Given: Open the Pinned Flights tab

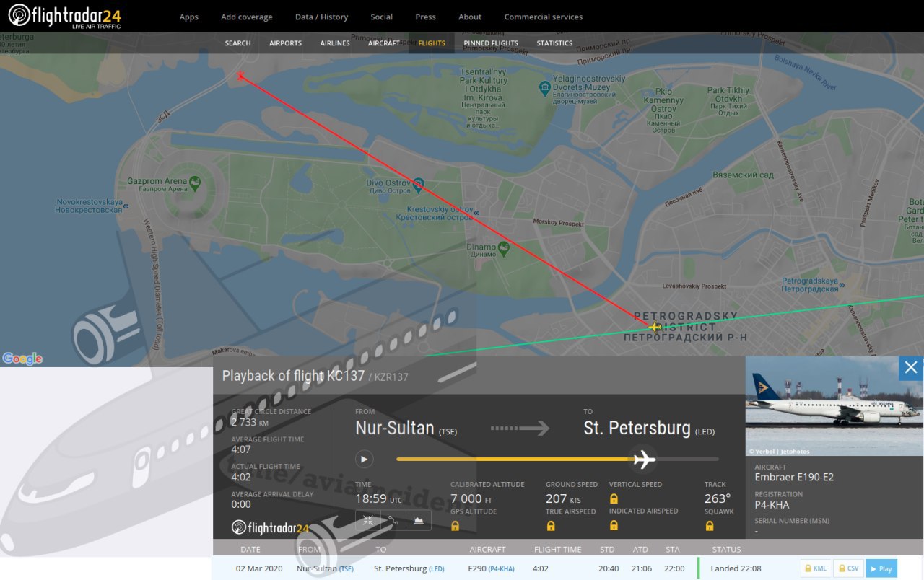Looking at the screenshot, I should pos(491,43).
